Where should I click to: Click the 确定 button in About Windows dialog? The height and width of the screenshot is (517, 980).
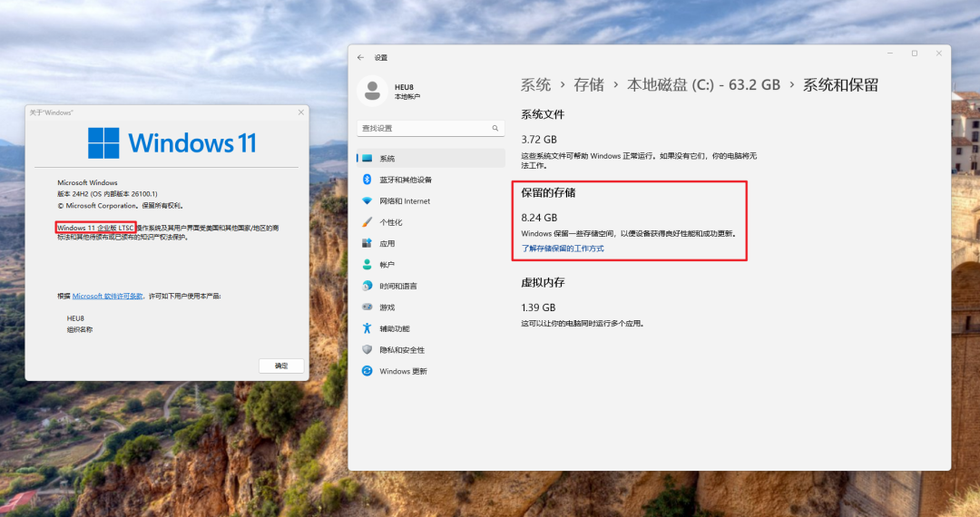[281, 366]
